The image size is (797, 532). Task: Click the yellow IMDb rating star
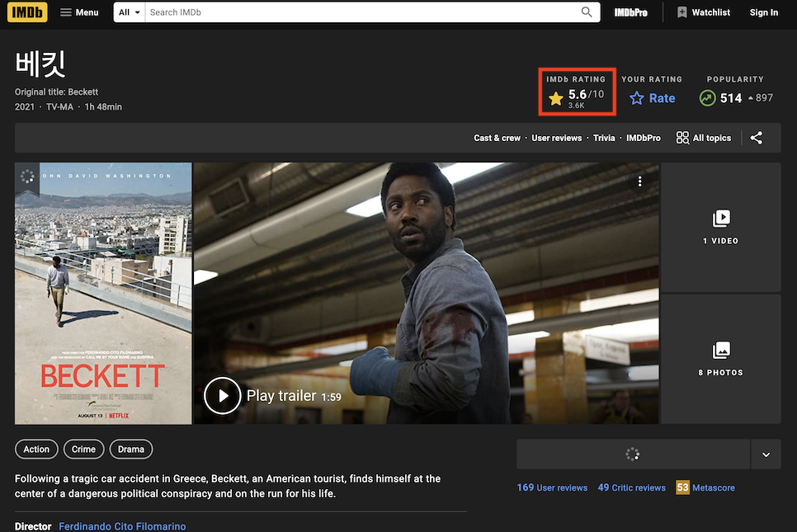tap(556, 98)
